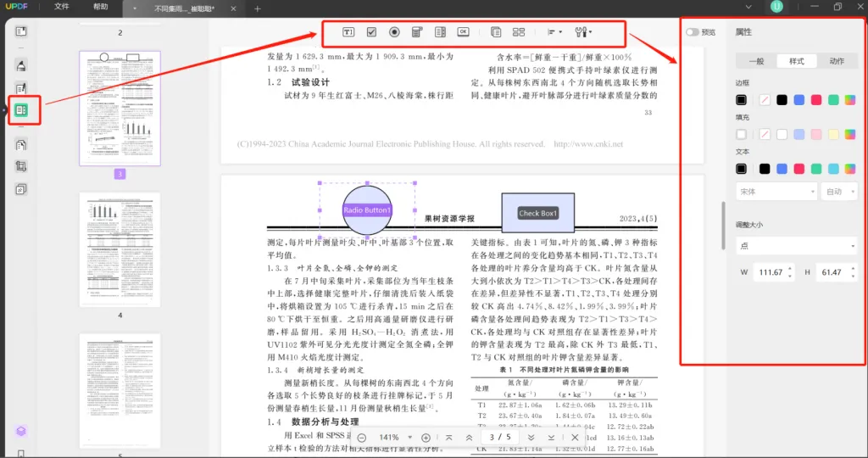
Task: Close the 不同集雨 document tab
Action: (x=233, y=8)
